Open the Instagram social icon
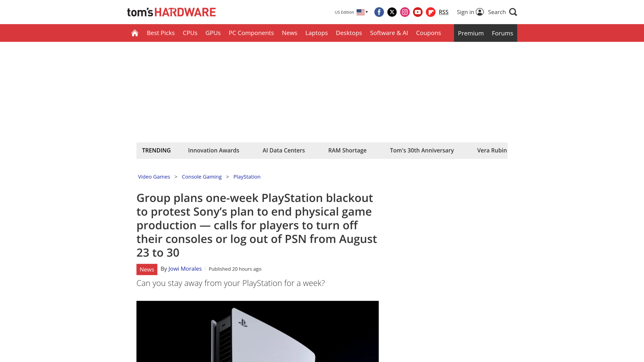This screenshot has height=362, width=644. 405,12
